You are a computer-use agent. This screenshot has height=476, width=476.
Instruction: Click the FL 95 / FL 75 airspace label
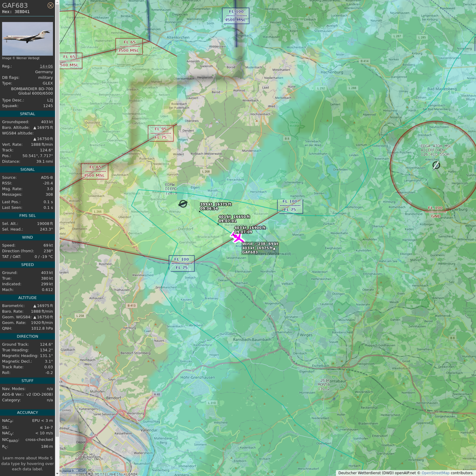[161, 133]
